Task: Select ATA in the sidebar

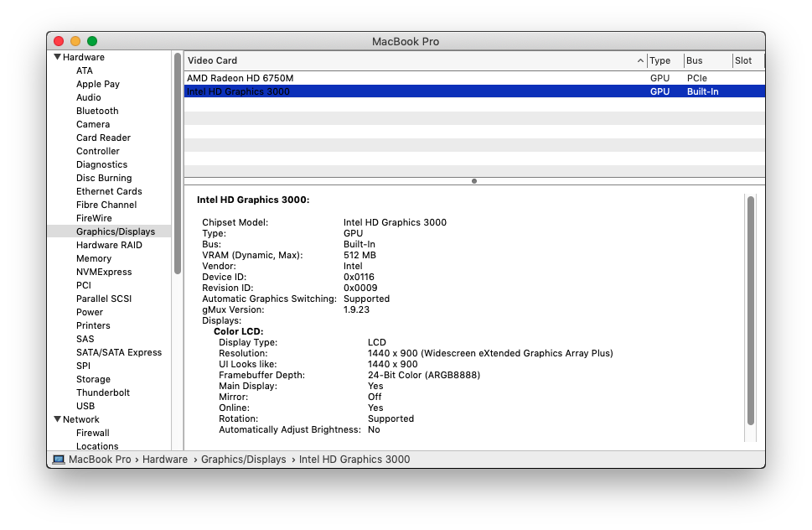Action: point(85,70)
